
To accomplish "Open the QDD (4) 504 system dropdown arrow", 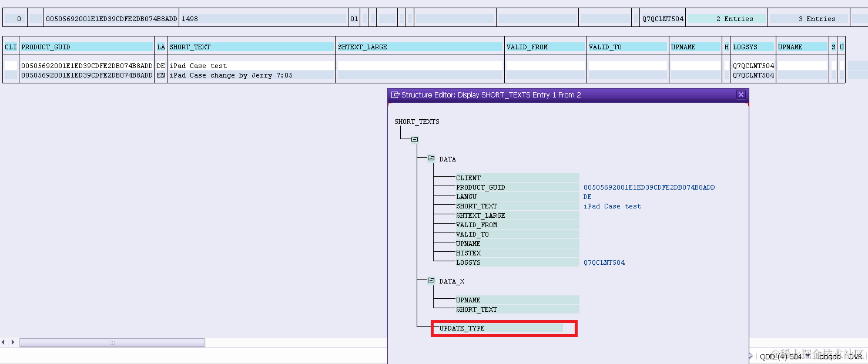I will point(808,356).
